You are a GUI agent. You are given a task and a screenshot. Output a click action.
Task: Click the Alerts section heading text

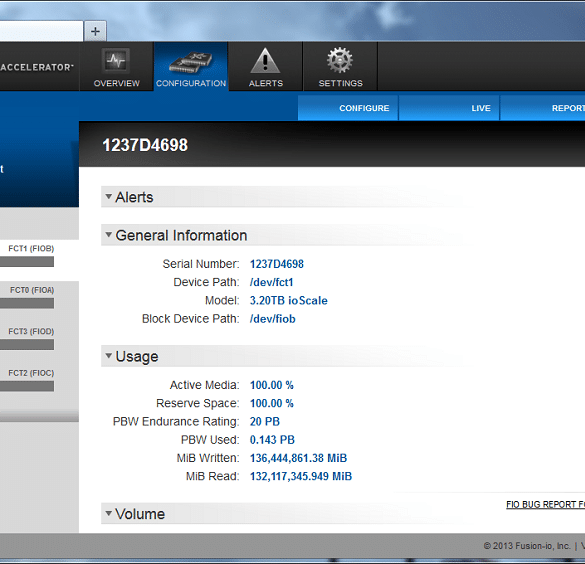(134, 197)
